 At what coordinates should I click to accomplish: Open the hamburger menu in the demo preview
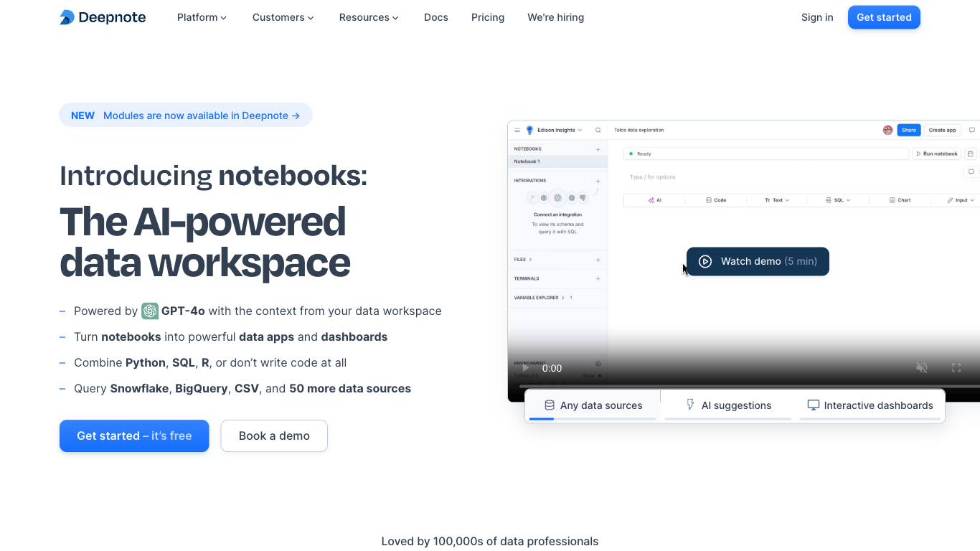tap(517, 130)
